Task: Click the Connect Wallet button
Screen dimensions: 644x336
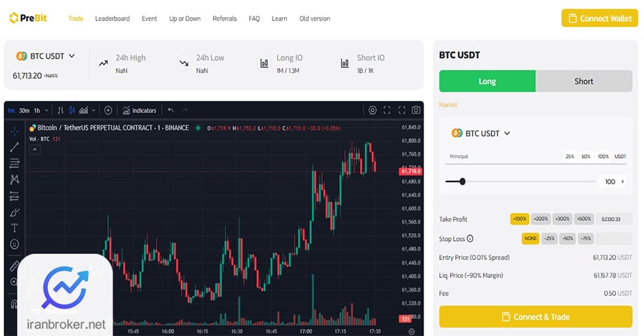Action: pos(600,18)
